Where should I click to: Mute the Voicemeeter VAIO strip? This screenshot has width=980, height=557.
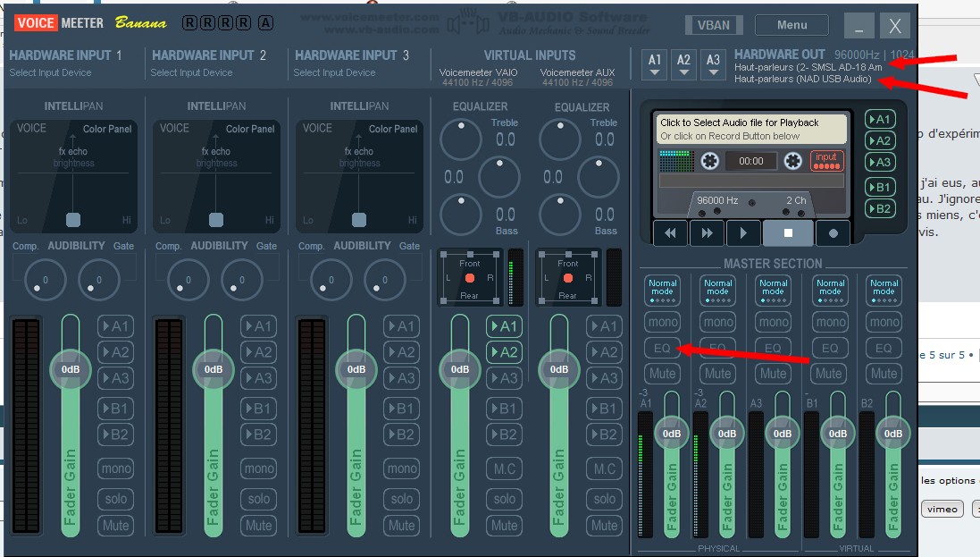505,526
